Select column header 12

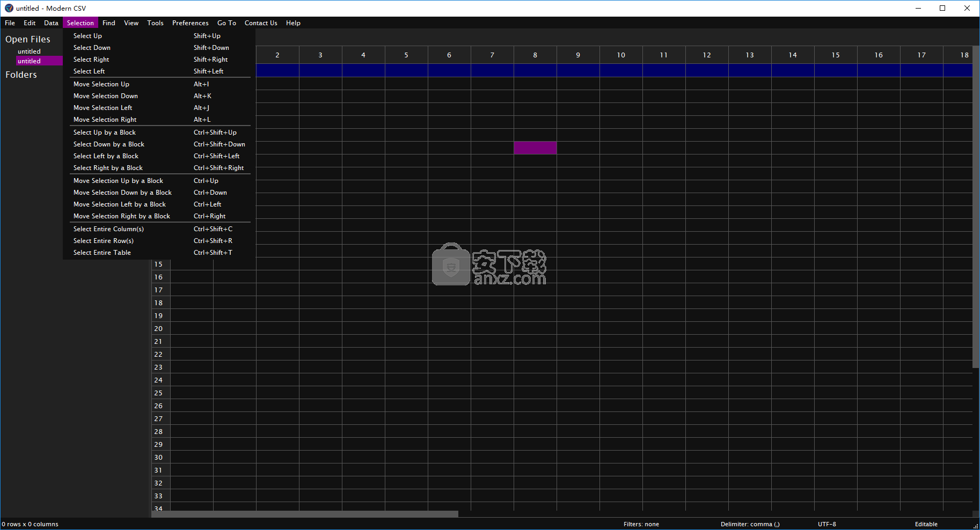(707, 55)
